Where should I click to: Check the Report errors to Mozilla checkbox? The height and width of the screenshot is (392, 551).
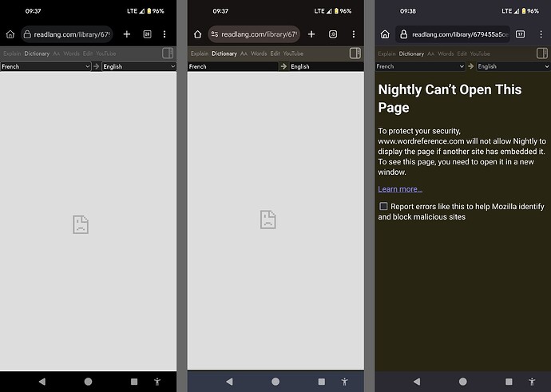(x=383, y=206)
